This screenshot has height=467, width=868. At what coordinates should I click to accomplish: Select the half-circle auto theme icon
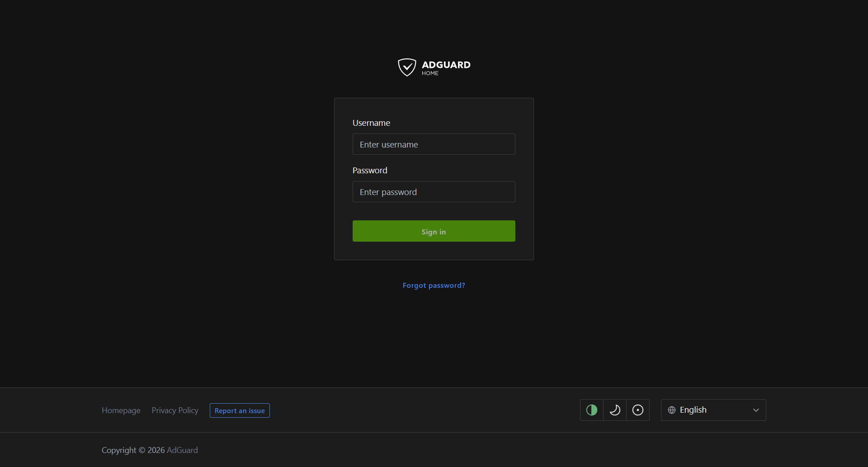tap(591, 410)
